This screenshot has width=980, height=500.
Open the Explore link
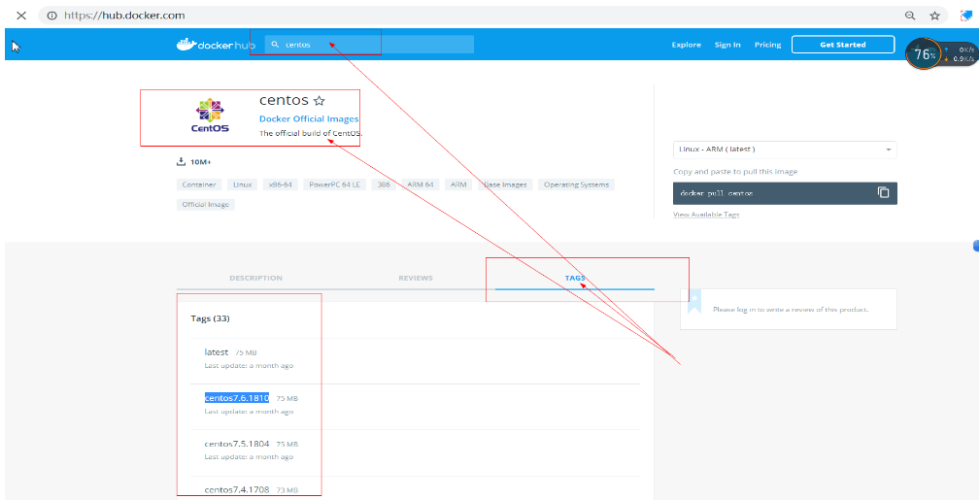(687, 45)
